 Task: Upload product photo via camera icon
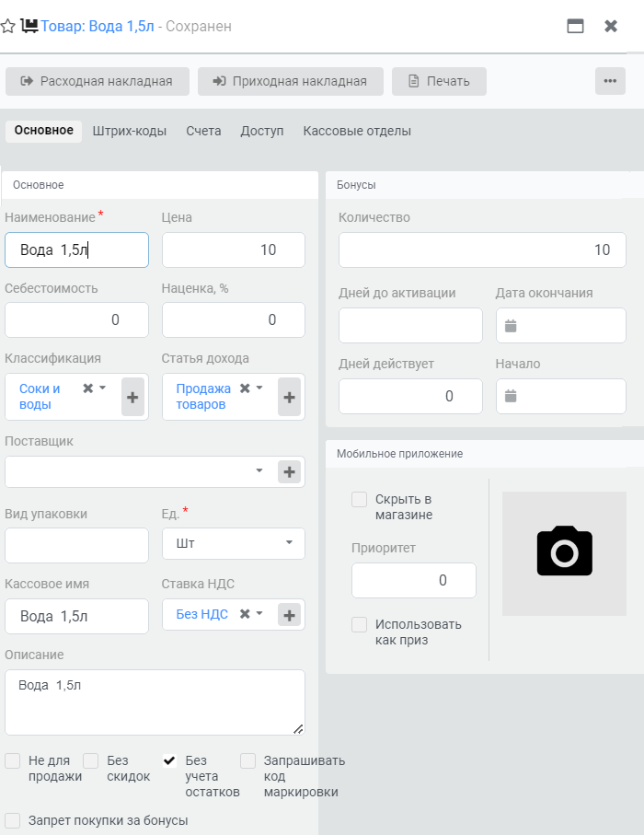[x=564, y=551]
